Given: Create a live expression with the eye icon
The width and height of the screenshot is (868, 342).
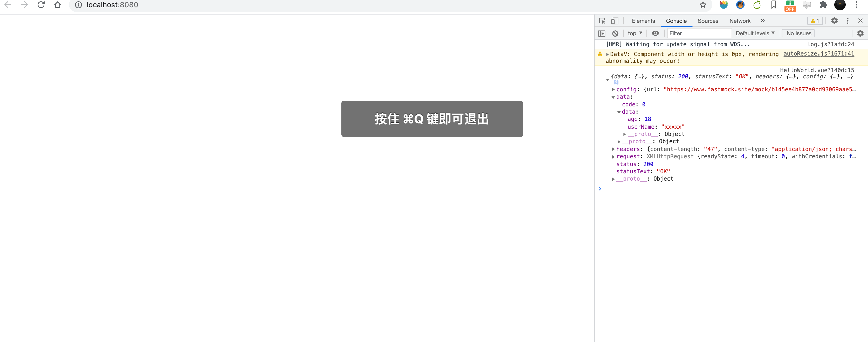Looking at the screenshot, I should pos(655,33).
